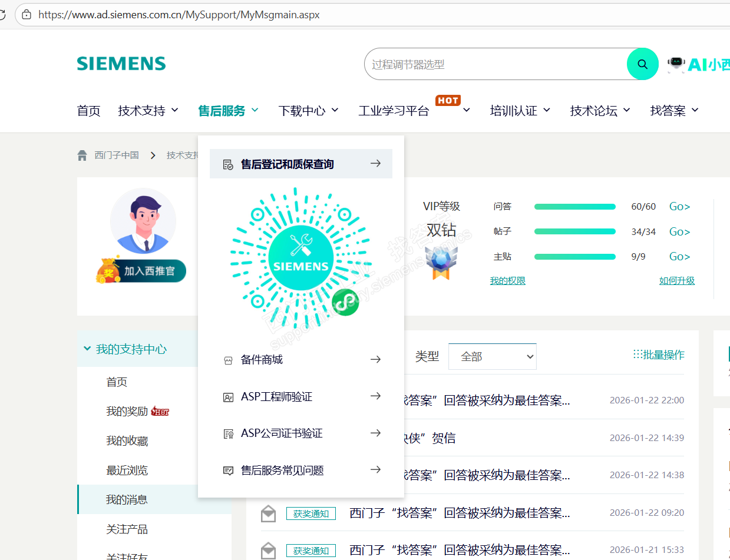Click the search magnifier button
Screen dimensions: 730x560
click(642, 64)
